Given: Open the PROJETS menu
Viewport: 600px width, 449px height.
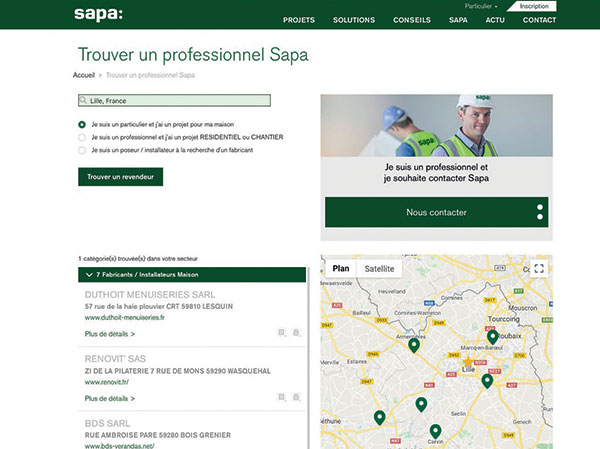Looking at the screenshot, I should tap(299, 20).
